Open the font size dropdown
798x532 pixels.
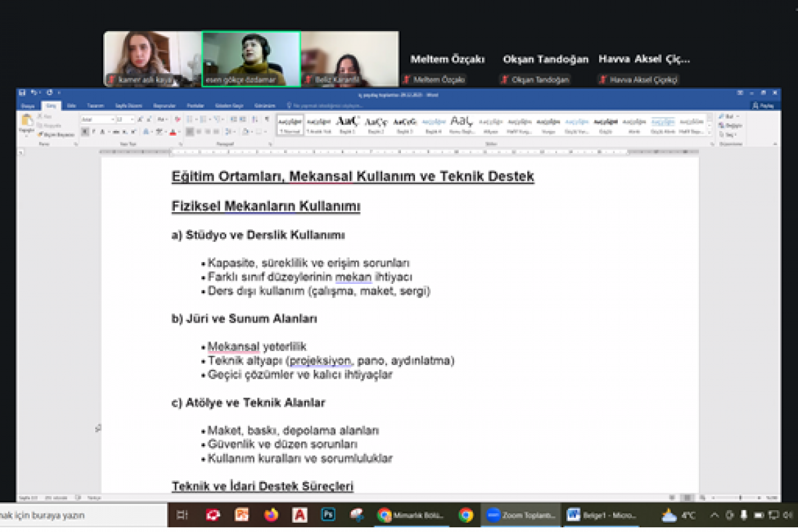[x=124, y=119]
